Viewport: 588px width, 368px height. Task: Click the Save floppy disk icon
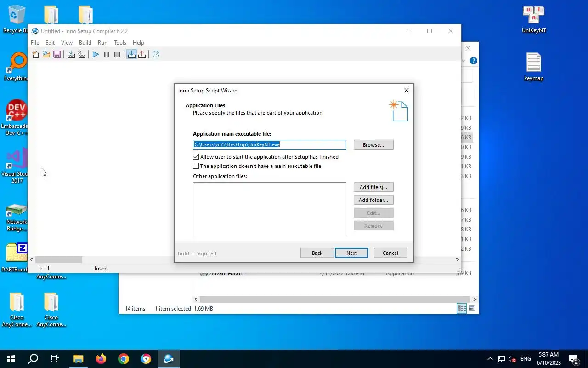57,54
